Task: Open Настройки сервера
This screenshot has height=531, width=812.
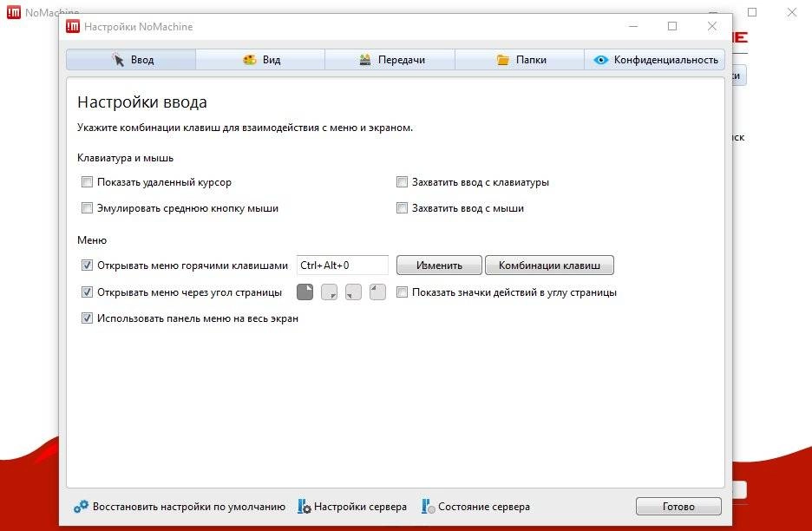Action: (352, 507)
